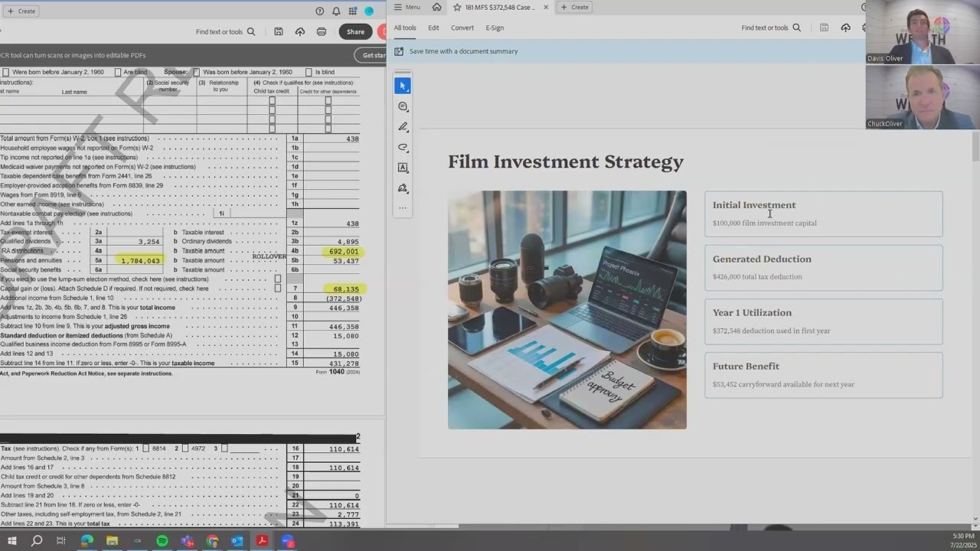
Task: Open the document summary banner link
Action: [x=463, y=51]
